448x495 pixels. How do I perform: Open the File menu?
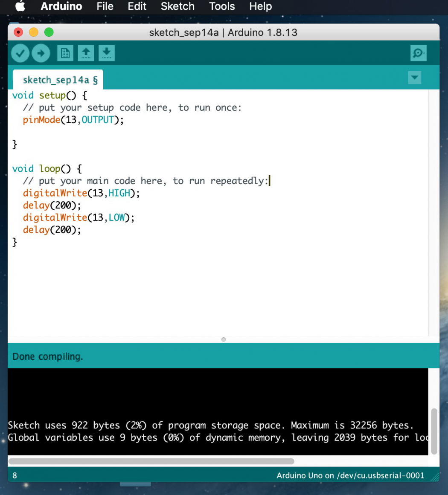tap(105, 6)
